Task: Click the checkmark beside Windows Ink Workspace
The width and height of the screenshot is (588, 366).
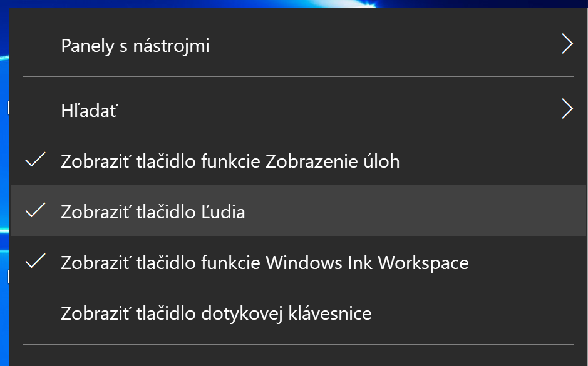Action: (x=35, y=261)
